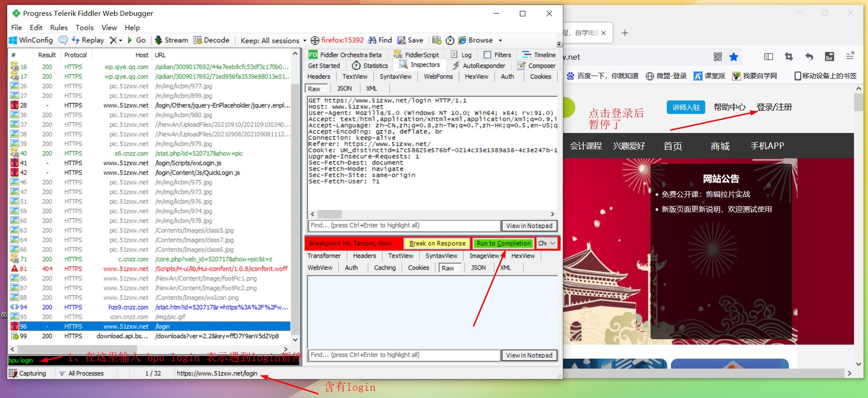Click the crop screenshot icon in browser toolbar

pyautogui.click(x=789, y=57)
